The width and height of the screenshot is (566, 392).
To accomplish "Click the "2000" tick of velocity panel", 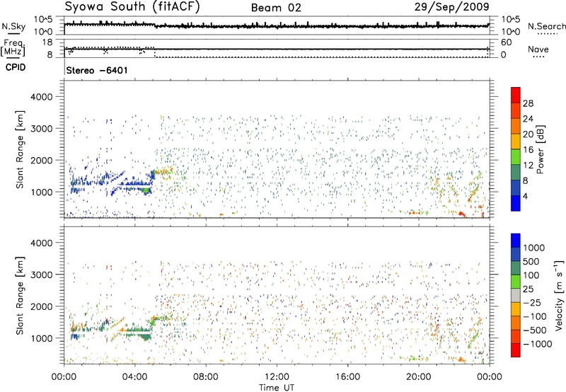I will (x=41, y=307).
